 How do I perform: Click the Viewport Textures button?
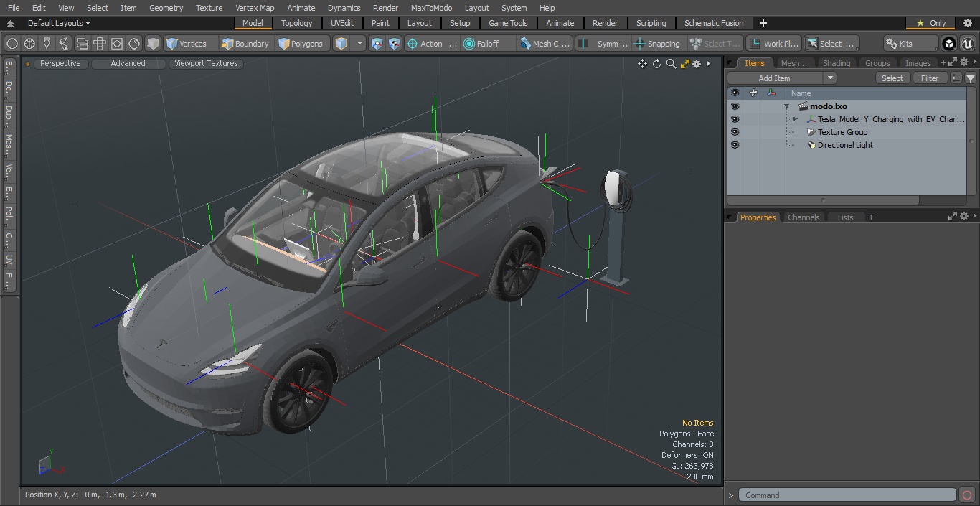click(206, 63)
